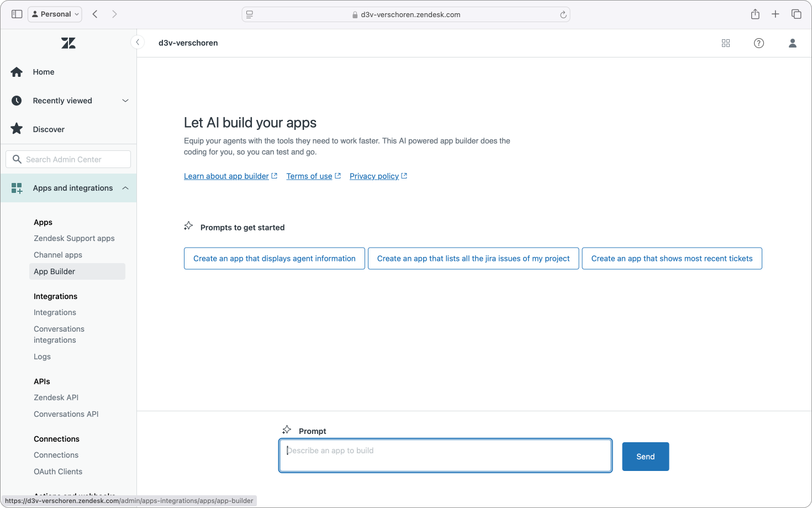Open Zendesk Support apps
The height and width of the screenshot is (508, 812).
click(x=74, y=238)
